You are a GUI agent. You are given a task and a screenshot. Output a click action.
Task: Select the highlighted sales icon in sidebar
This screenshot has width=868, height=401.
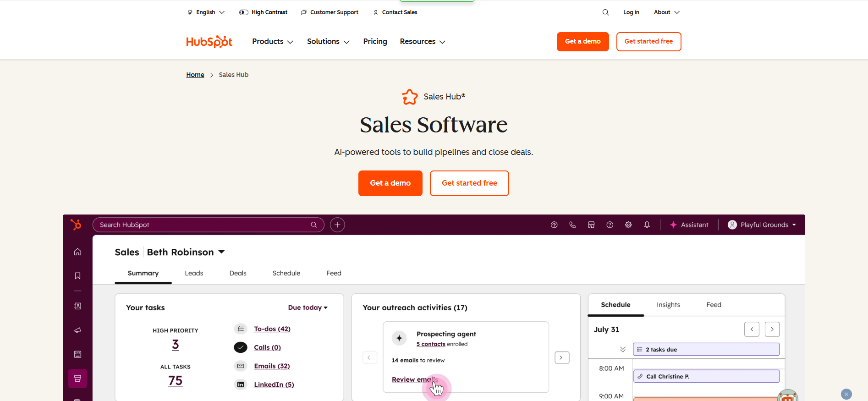click(77, 379)
